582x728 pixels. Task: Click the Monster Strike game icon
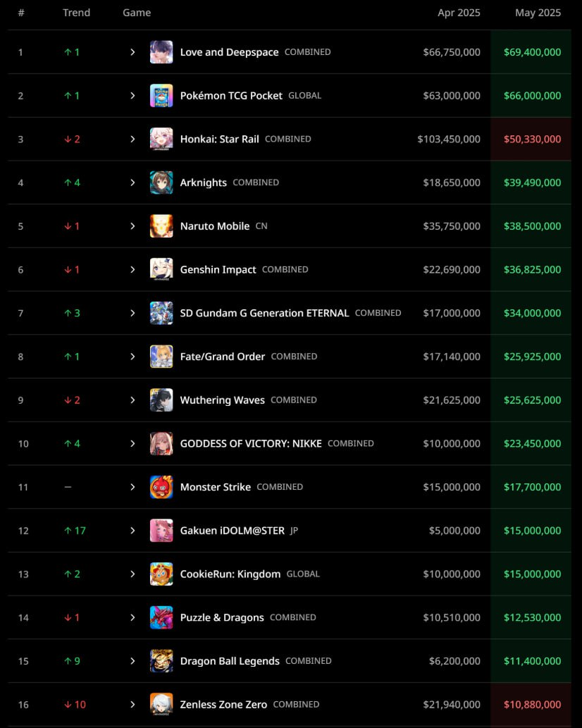[161, 487]
